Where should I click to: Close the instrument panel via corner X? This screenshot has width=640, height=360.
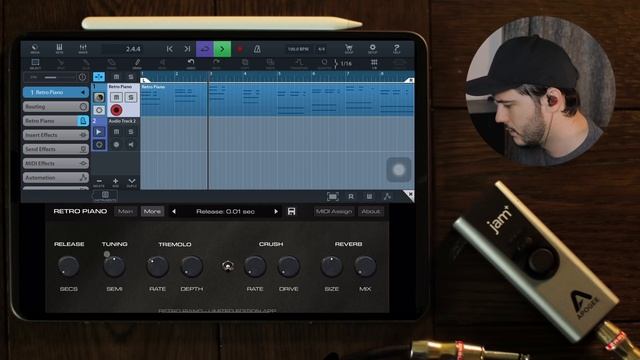(x=410, y=195)
